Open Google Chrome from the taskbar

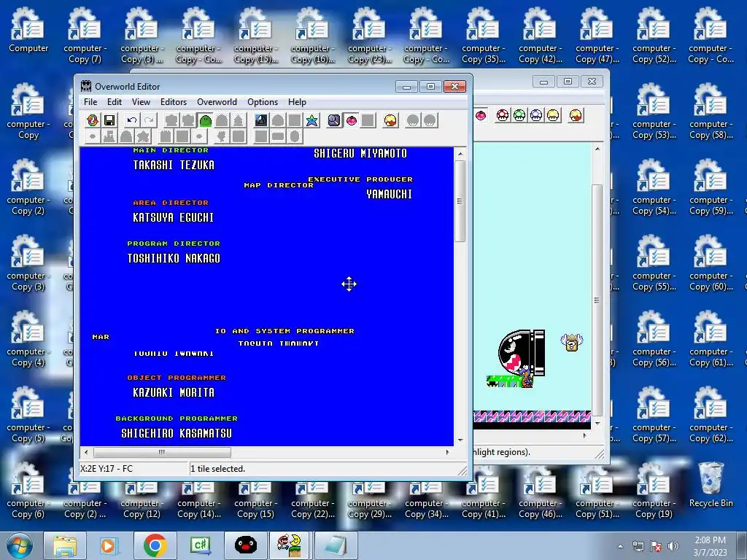155,545
